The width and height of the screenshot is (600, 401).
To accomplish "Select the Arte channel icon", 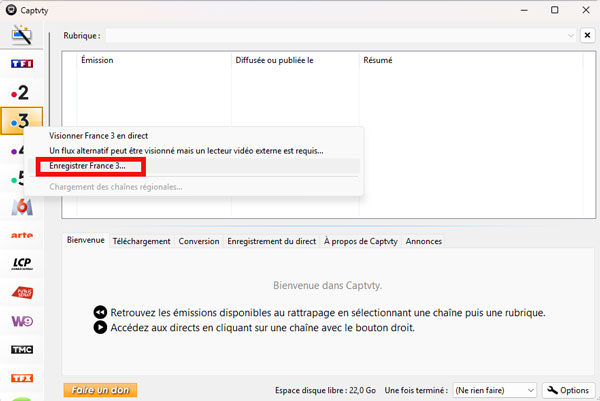I will coord(21,235).
